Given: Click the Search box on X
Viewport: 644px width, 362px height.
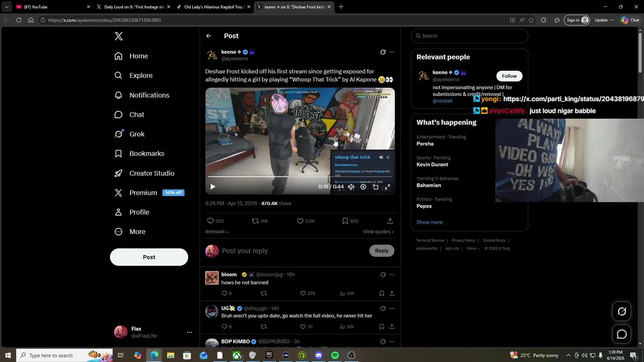Looking at the screenshot, I should tap(469, 36).
